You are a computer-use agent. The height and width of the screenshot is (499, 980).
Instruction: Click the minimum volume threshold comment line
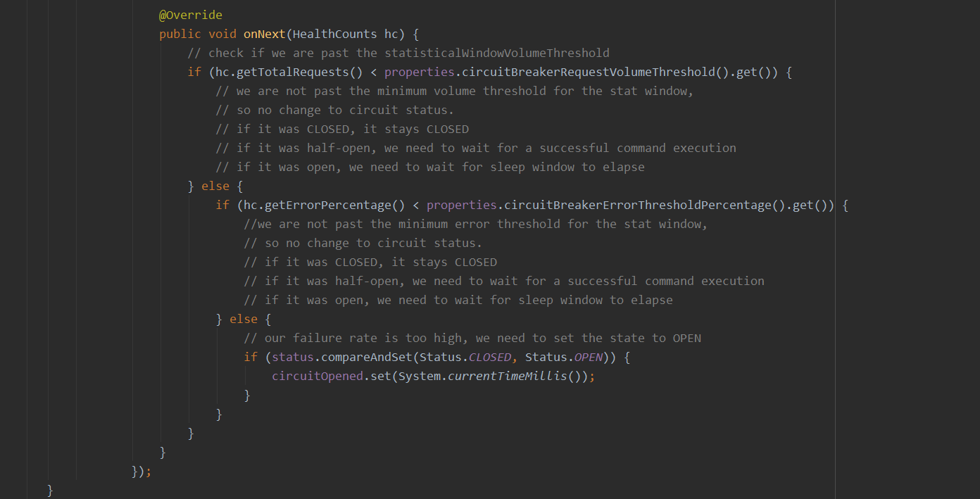click(455, 91)
